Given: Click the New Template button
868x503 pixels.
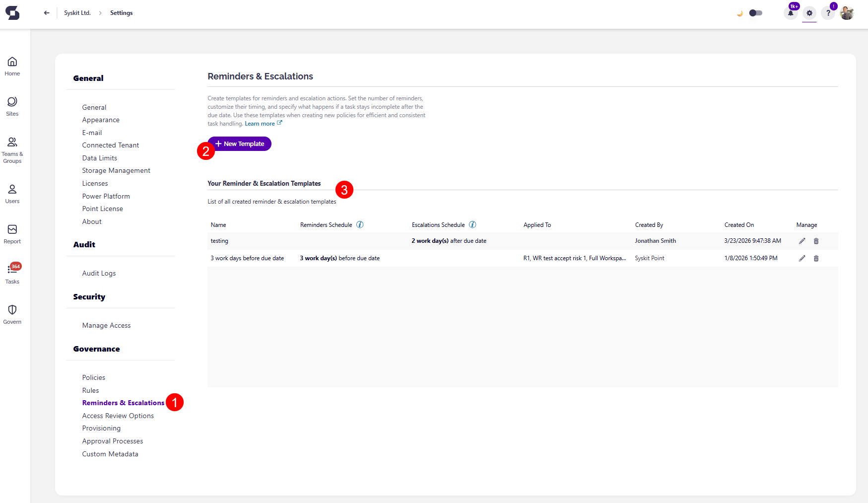Looking at the screenshot, I should coord(240,144).
